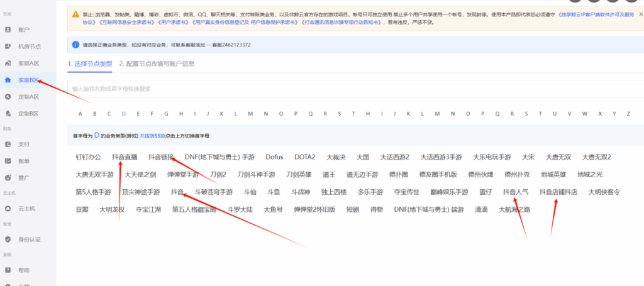Image resolution: width=644 pixels, height=286 pixels.
Task: Click the 机房节点 sidebar icon
Action: click(x=8, y=47)
